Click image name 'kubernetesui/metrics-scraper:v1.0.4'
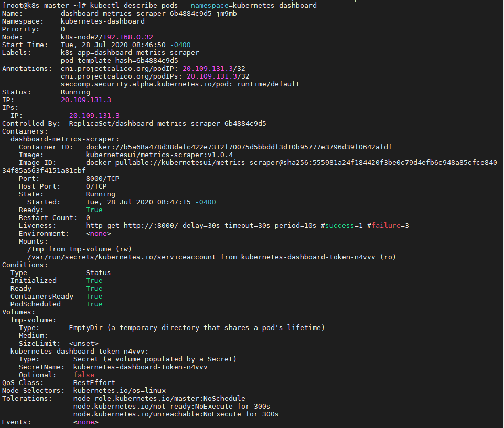504x428 pixels. click(159, 155)
